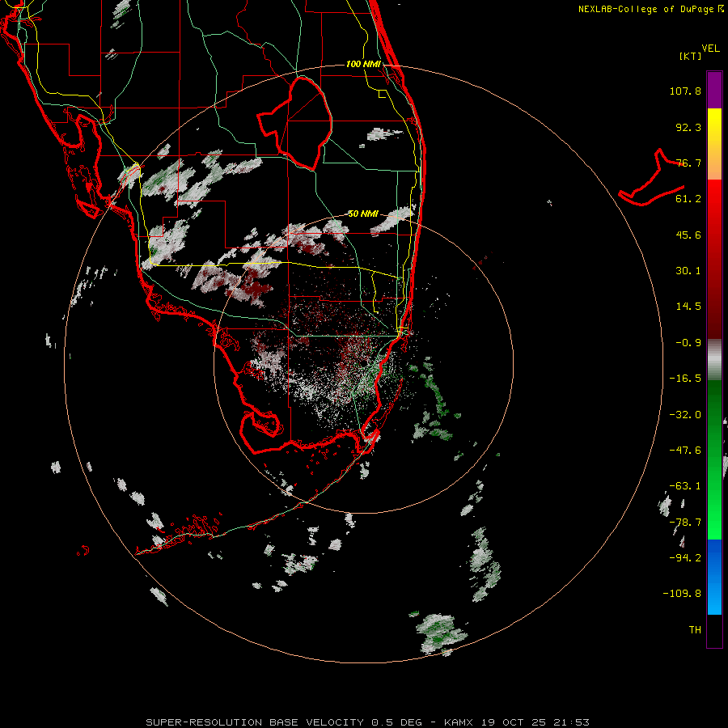This screenshot has width=728, height=728.
Task: Click the 30.1 velocity legend value
Action: click(x=688, y=271)
